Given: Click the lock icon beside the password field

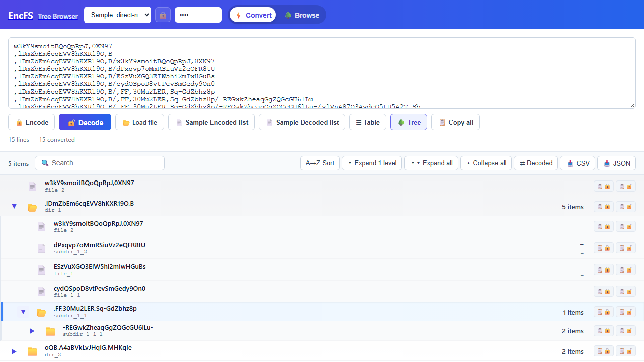Looking at the screenshot, I should tap(163, 15).
